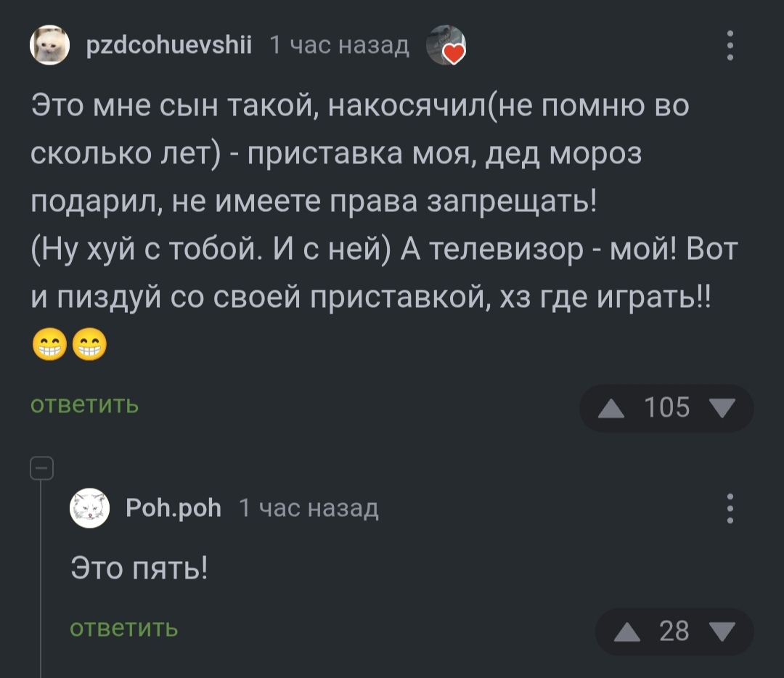Viewport: 784px width, 678px height.
Task: Upvote the "Это пять!" reply
Action: (x=625, y=632)
